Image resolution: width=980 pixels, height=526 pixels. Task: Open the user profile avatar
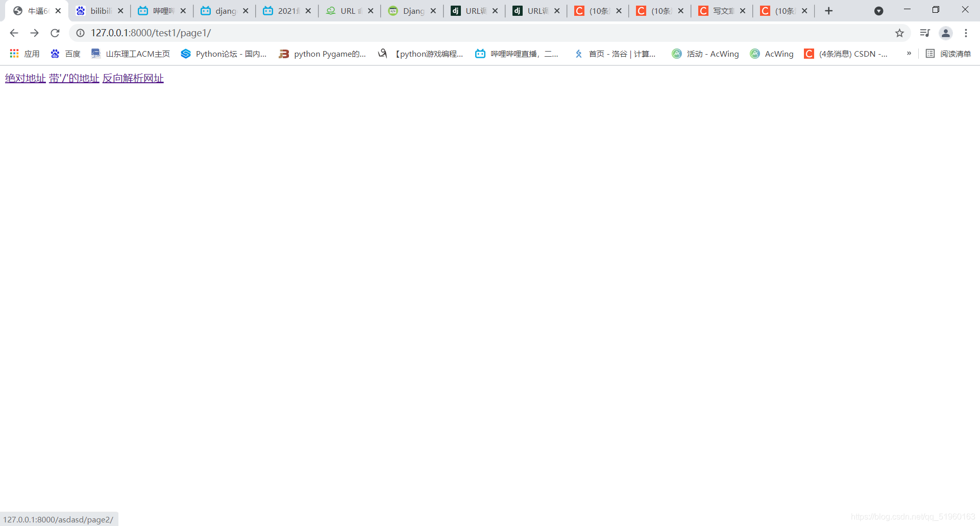(946, 33)
